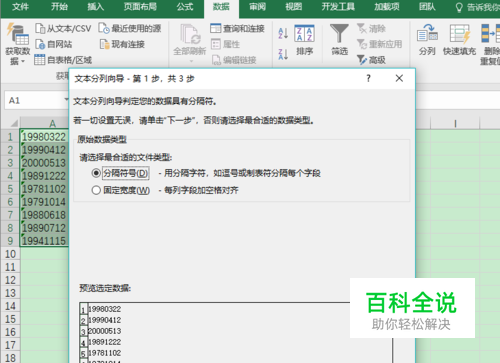Click 自表格/区域 (From Table/Range) icon

[39, 60]
